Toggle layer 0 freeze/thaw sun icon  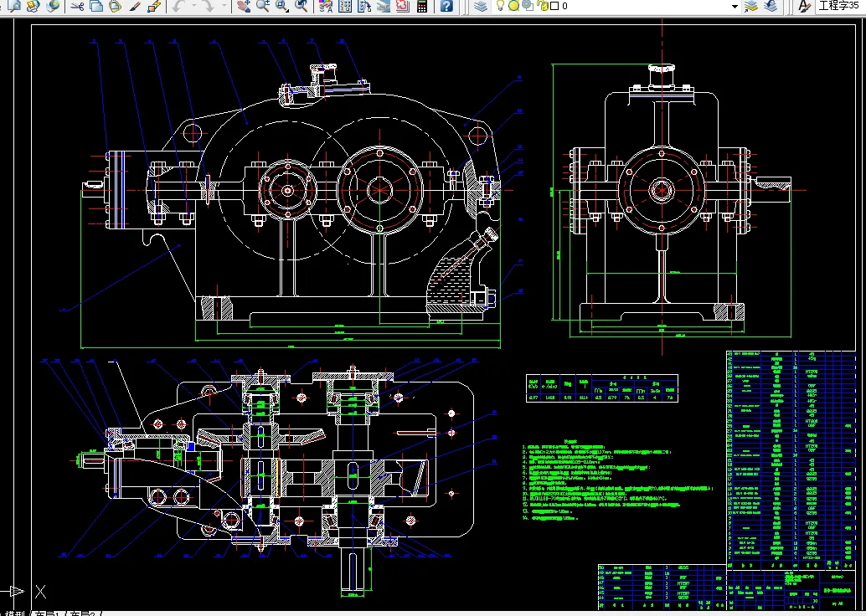tap(513, 6)
